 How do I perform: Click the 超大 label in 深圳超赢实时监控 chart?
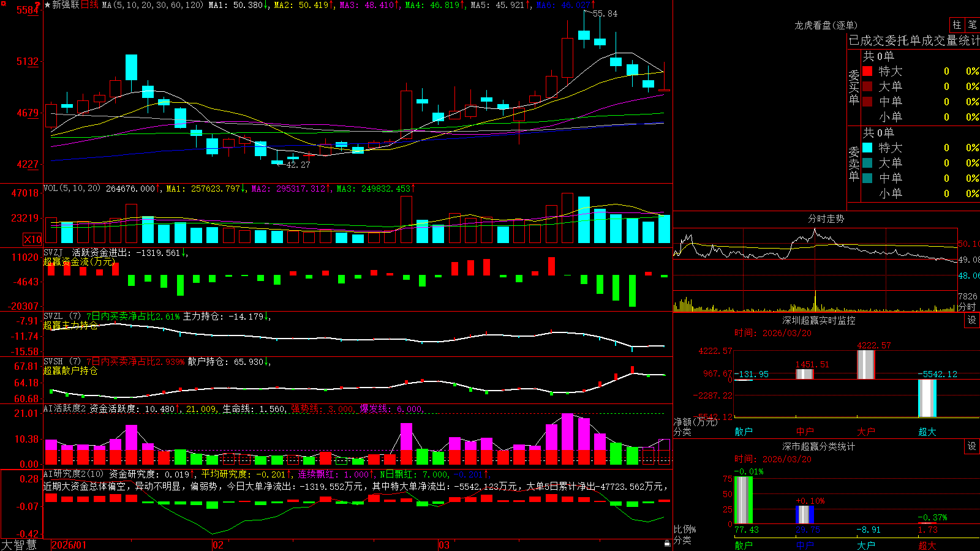927,432
